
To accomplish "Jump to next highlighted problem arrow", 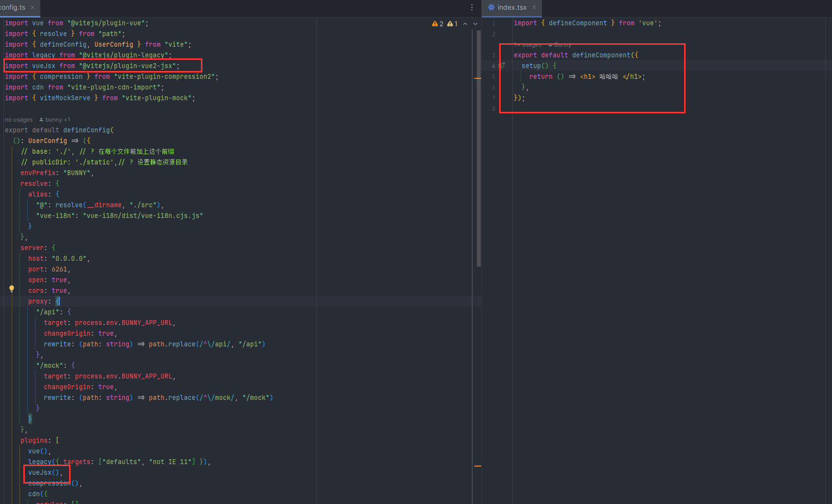I will (475, 23).
